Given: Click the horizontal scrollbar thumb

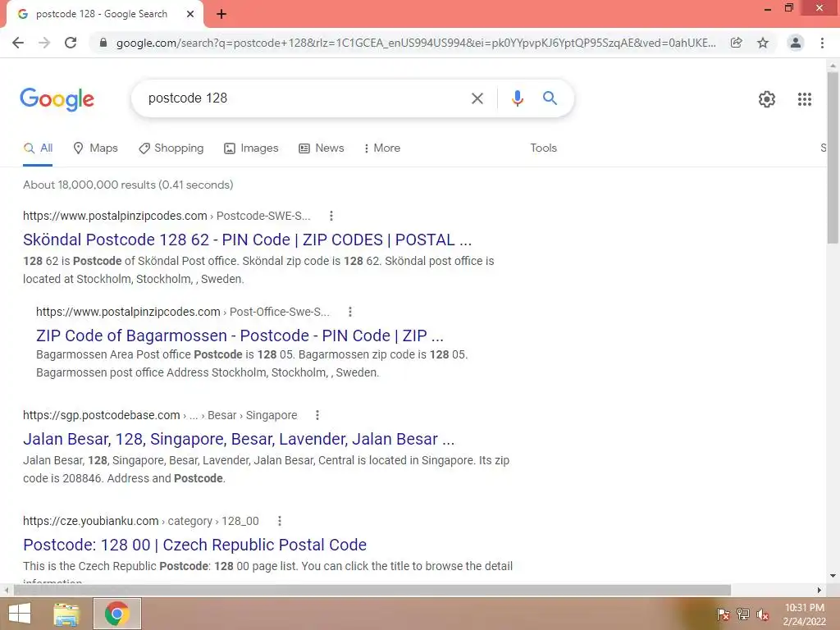Looking at the screenshot, I should pyautogui.click(x=372, y=590).
